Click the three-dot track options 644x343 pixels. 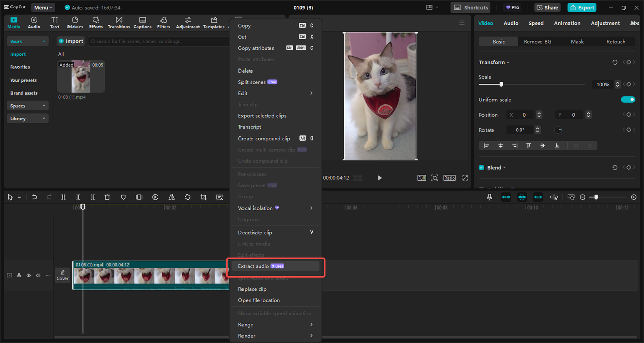click(48, 275)
